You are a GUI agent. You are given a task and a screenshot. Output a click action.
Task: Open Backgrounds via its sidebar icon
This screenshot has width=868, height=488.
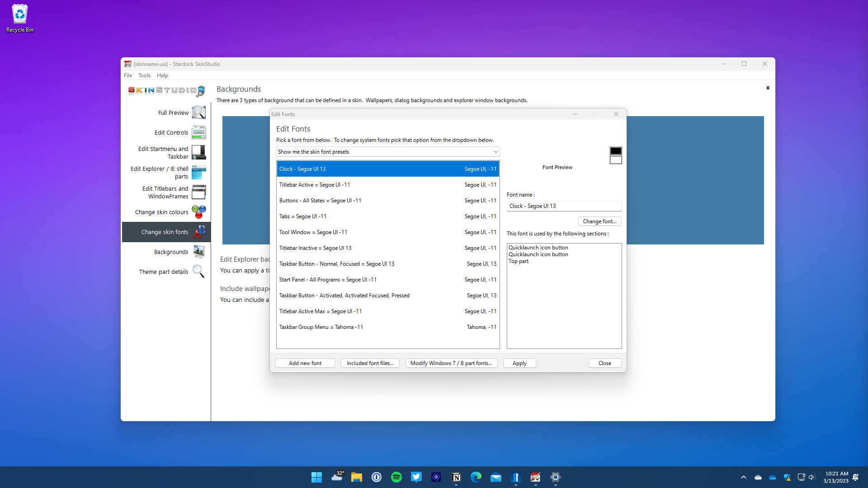point(198,252)
